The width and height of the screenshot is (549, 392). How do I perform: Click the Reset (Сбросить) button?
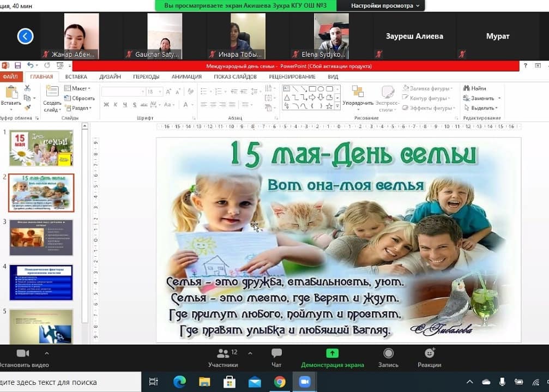[x=79, y=98]
